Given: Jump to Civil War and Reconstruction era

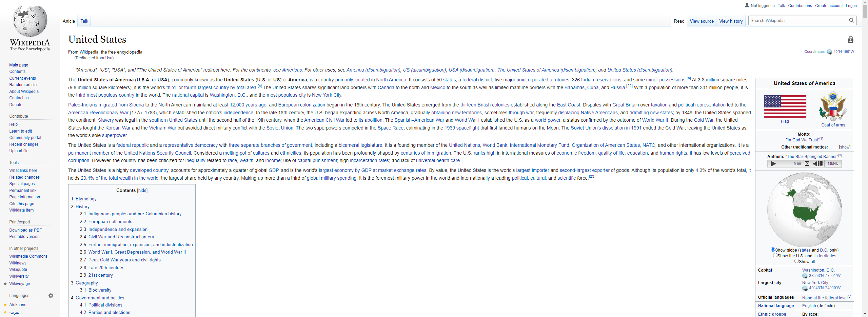Looking at the screenshot, I should pyautogui.click(x=121, y=237).
